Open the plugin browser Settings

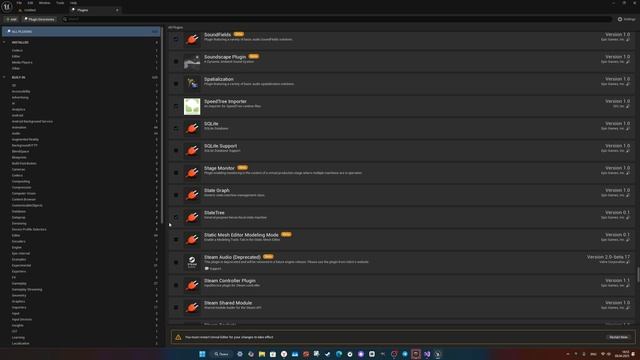(x=627, y=19)
